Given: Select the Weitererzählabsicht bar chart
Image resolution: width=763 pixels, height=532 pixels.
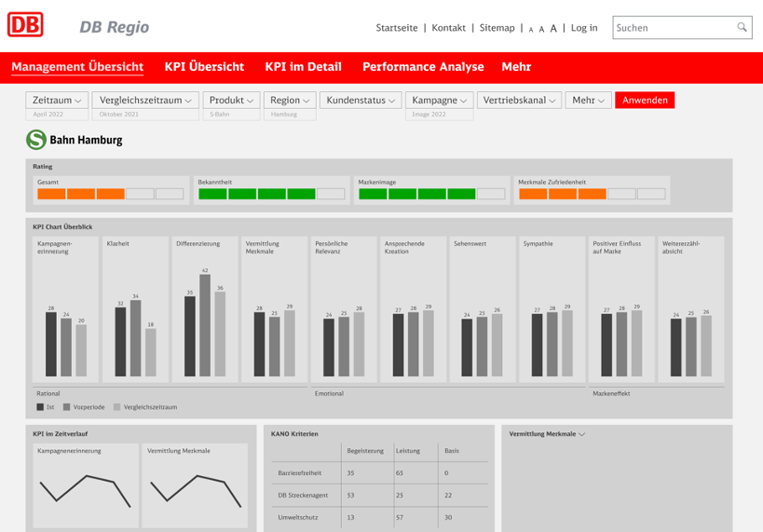Looking at the screenshot, I should [x=691, y=309].
